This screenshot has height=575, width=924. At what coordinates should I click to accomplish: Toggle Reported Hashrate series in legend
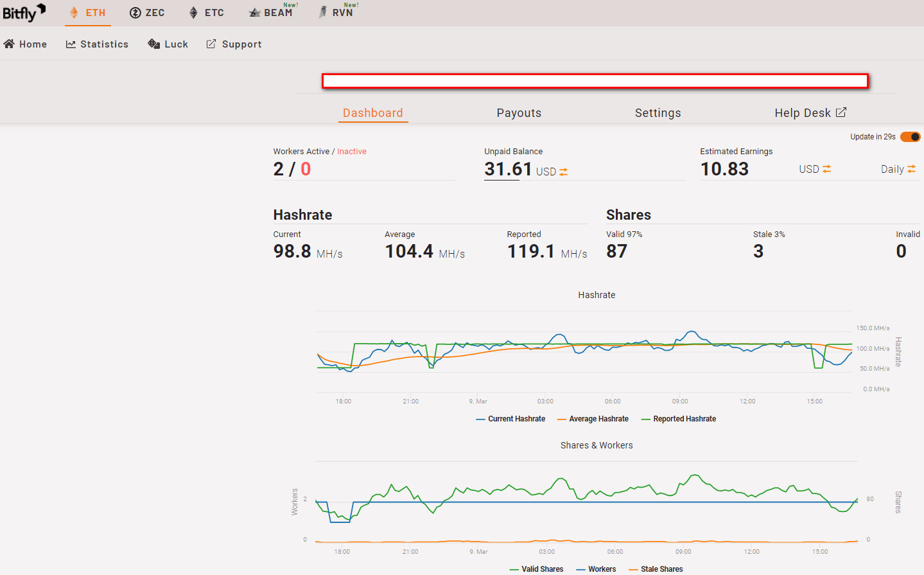(x=679, y=419)
